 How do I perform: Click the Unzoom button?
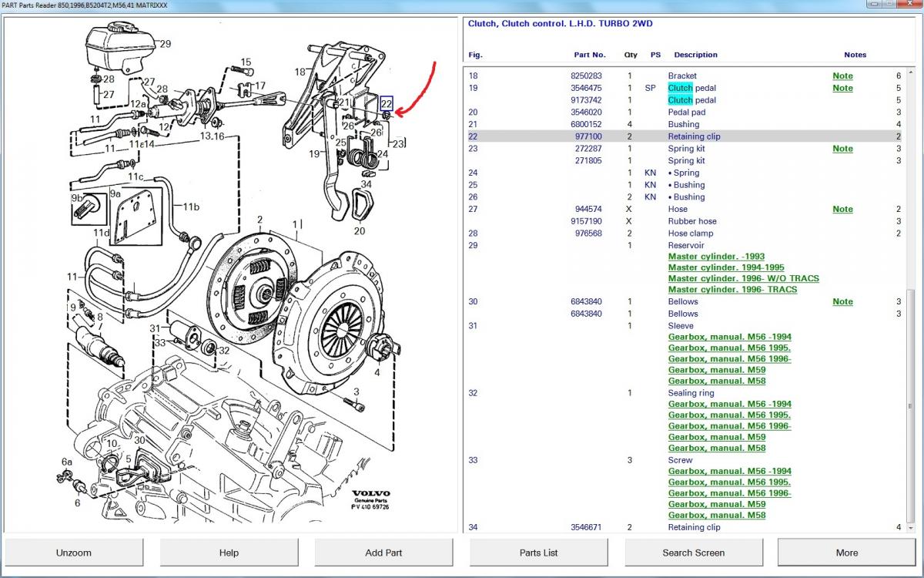pos(74,553)
